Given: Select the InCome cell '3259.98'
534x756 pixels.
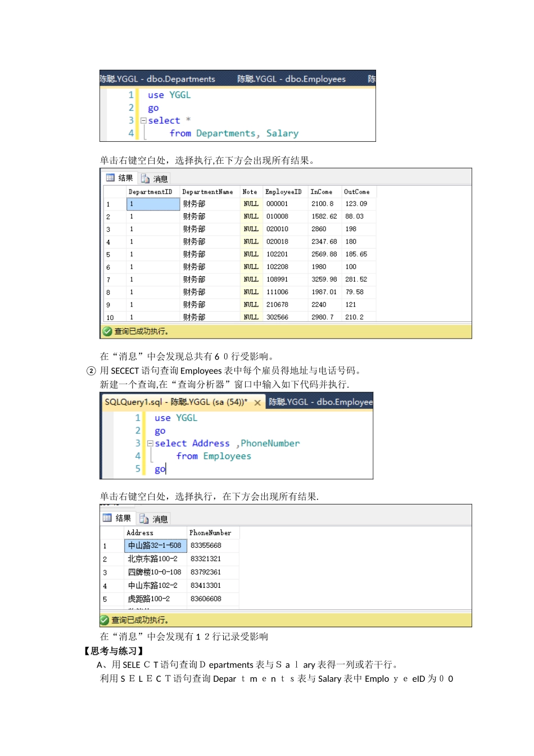Looking at the screenshot, I should click(x=324, y=280).
